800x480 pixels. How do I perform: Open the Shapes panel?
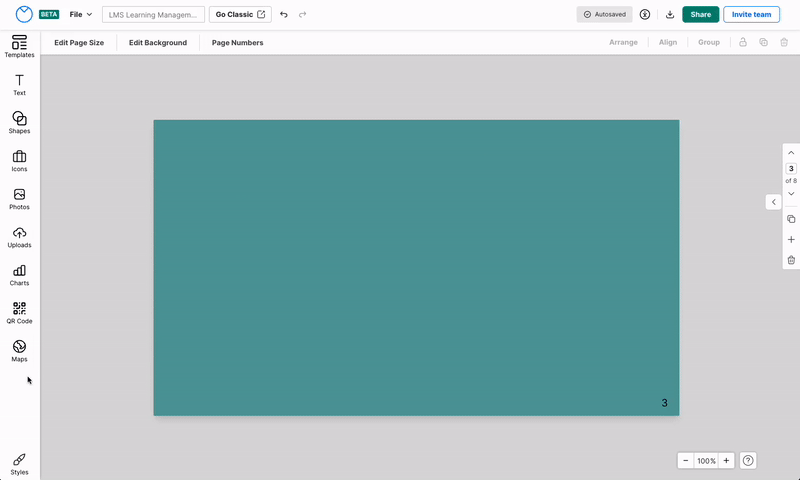point(19,122)
